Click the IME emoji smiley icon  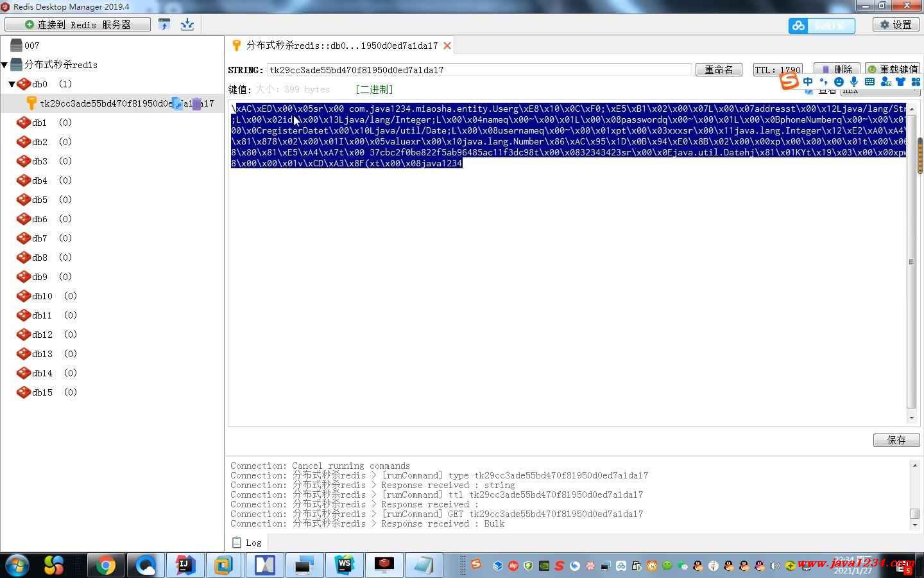tap(839, 82)
